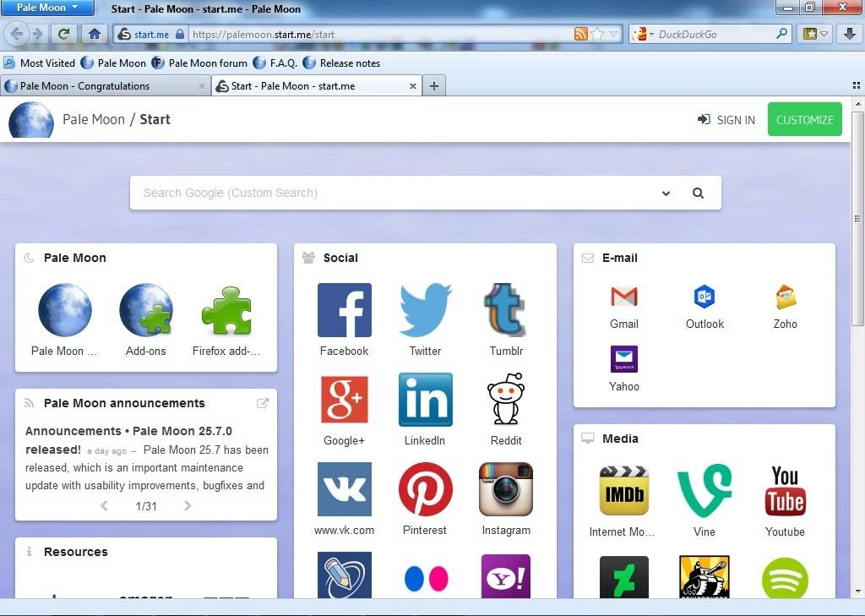Open Most Visited bookmarks folder
Image resolution: width=865 pixels, height=616 pixels.
(40, 63)
